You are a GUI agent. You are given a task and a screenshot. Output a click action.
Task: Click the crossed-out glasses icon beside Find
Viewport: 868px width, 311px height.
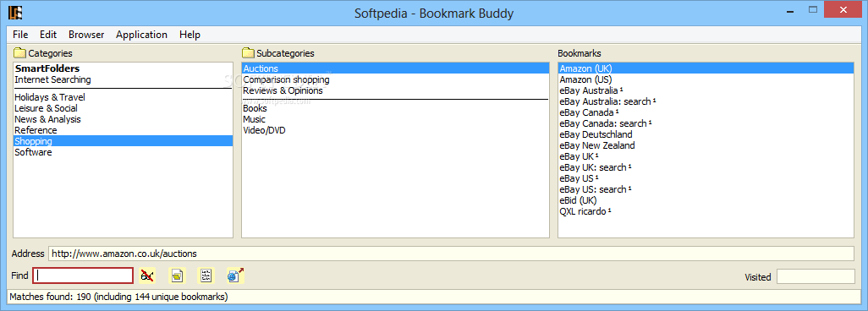(x=147, y=275)
